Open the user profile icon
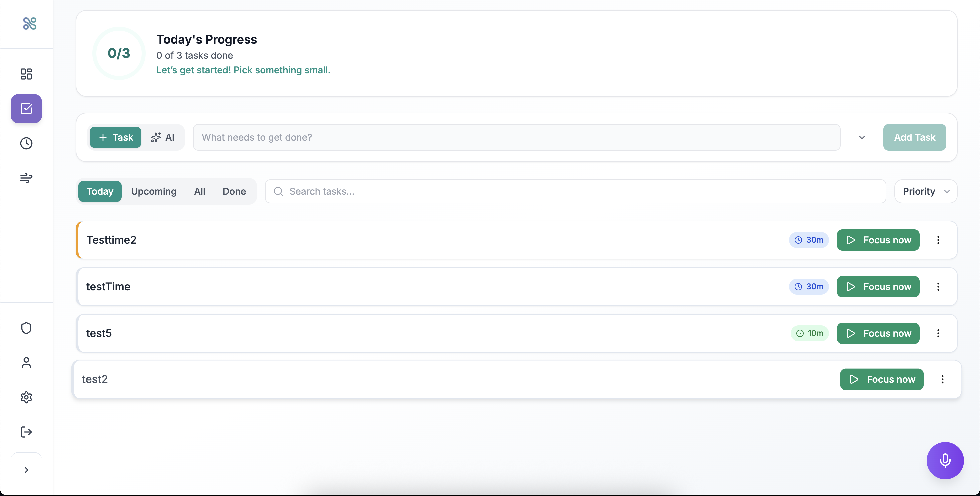This screenshot has width=980, height=496. coord(26,363)
